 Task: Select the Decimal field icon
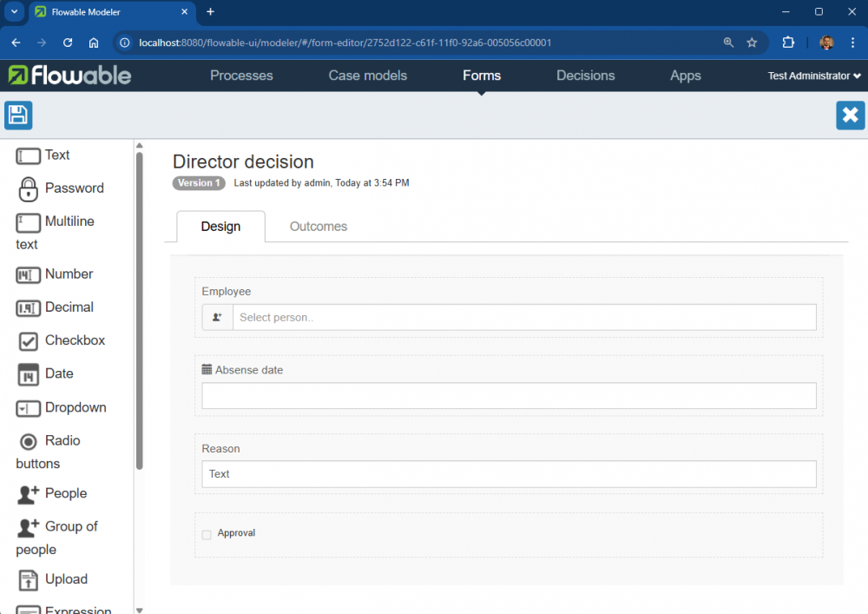coord(29,307)
